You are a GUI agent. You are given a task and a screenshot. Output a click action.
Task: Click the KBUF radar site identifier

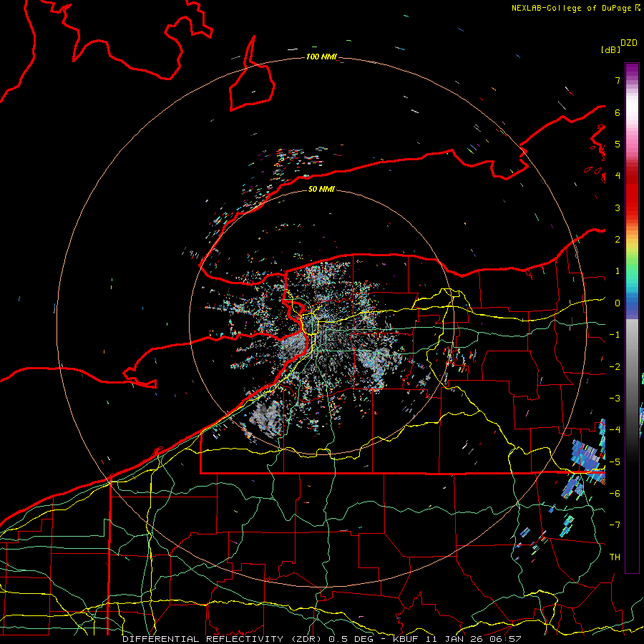pyautogui.click(x=406, y=639)
